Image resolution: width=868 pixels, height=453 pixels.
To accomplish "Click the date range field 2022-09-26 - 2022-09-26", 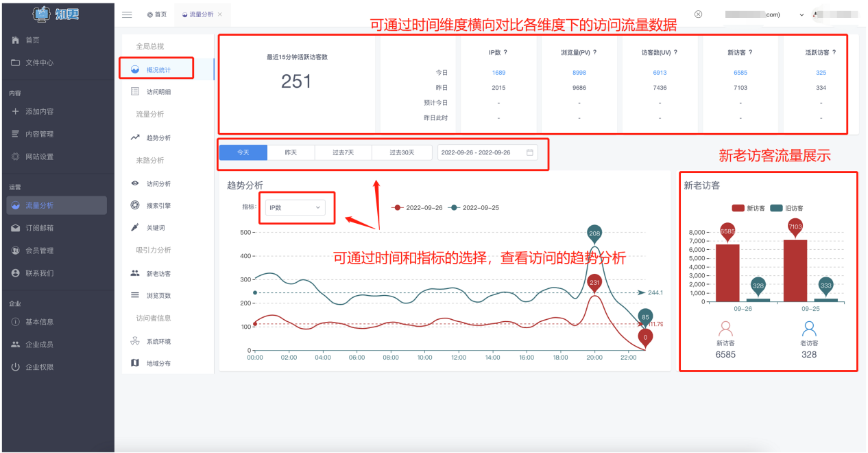I will click(x=487, y=152).
